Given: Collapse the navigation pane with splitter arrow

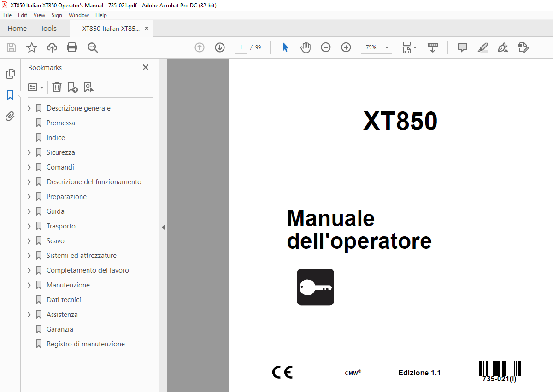Looking at the screenshot, I should tap(163, 227).
